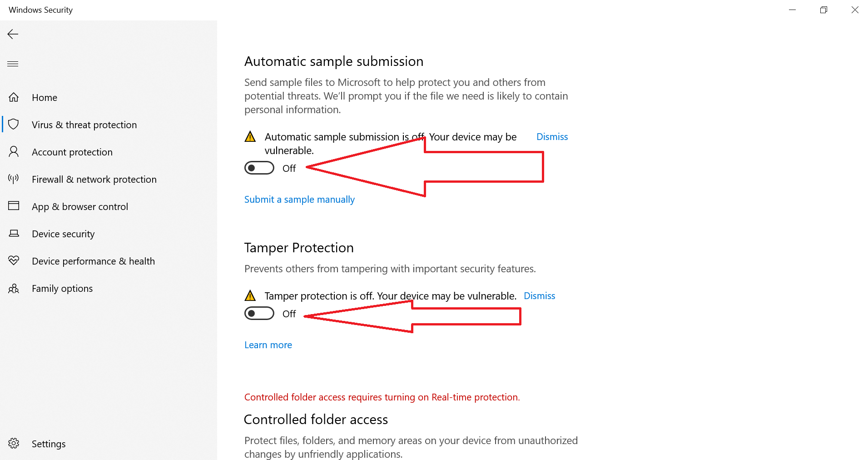Click the Family options people icon

point(14,288)
